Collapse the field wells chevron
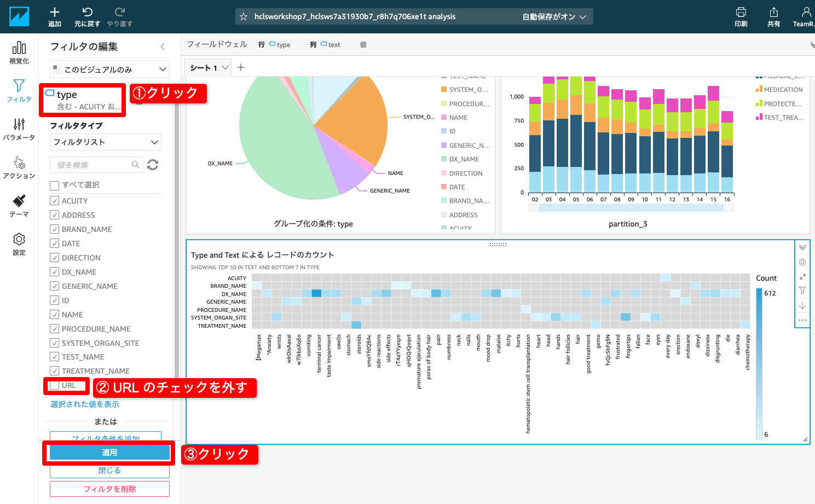The image size is (815, 504). [812, 45]
